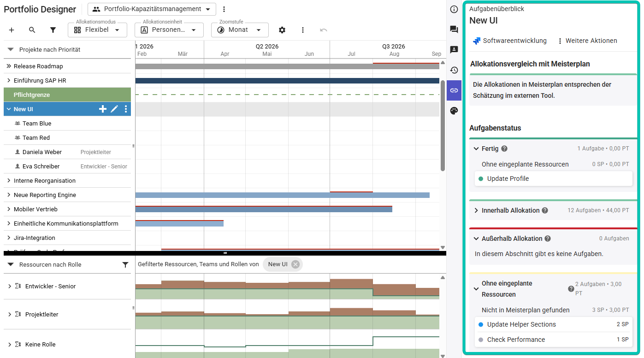Select the Pflichtgrenze row
This screenshot has height=358, width=644.
[x=67, y=95]
